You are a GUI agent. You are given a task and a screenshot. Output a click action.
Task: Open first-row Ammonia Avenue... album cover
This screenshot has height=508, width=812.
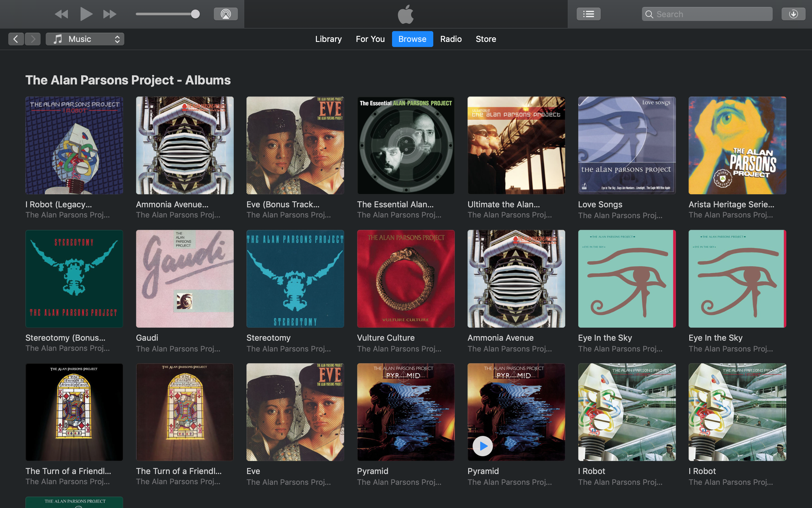185,145
